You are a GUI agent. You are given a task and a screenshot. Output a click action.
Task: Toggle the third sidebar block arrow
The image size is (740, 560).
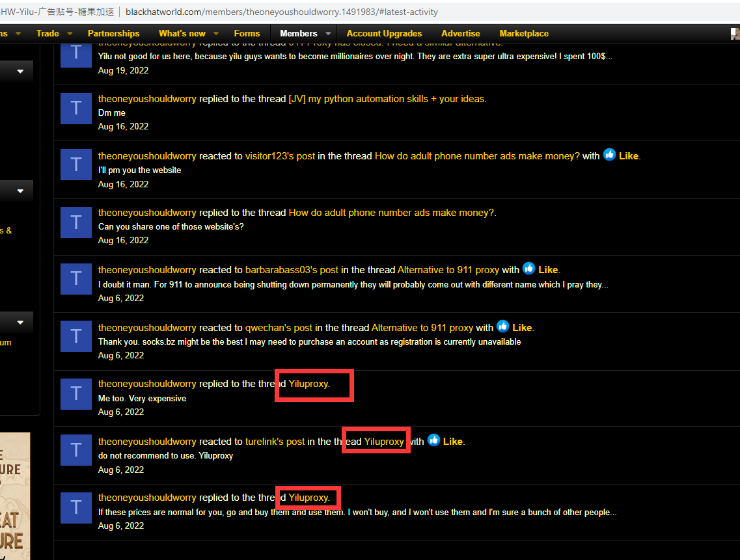[20, 322]
